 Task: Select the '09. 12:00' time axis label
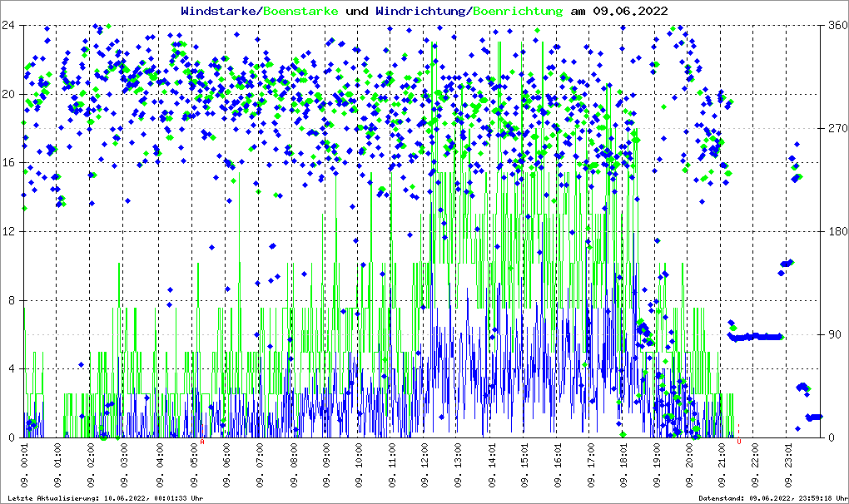tap(425, 466)
